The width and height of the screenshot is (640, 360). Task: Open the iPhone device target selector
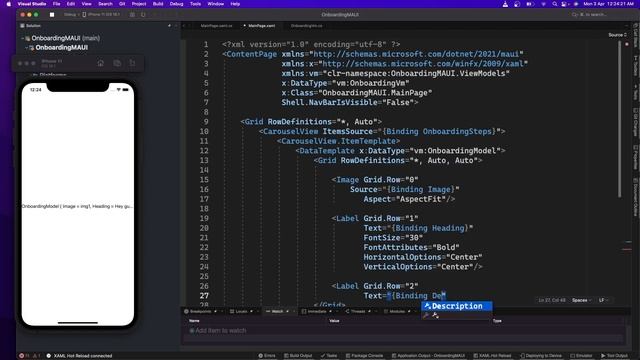(101, 15)
